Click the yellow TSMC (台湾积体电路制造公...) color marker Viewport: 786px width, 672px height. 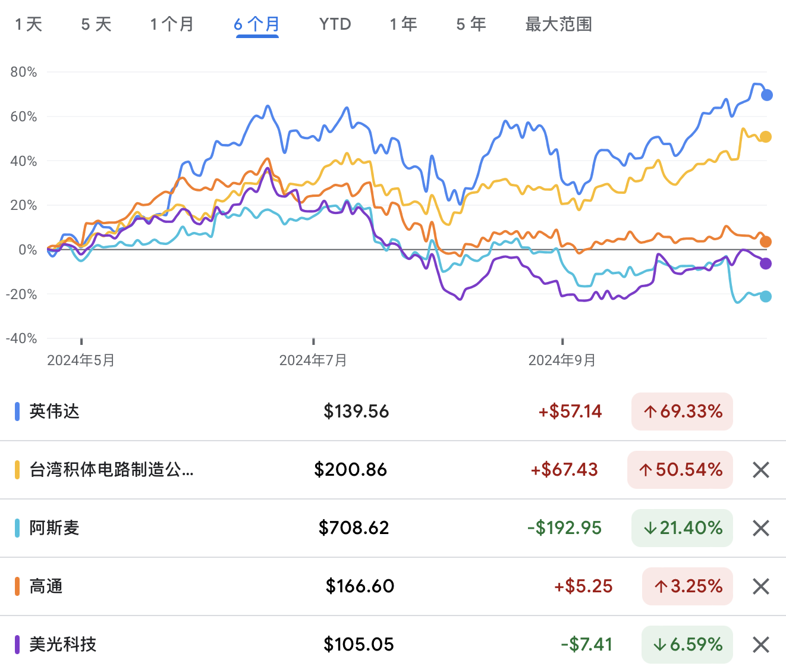(x=17, y=470)
